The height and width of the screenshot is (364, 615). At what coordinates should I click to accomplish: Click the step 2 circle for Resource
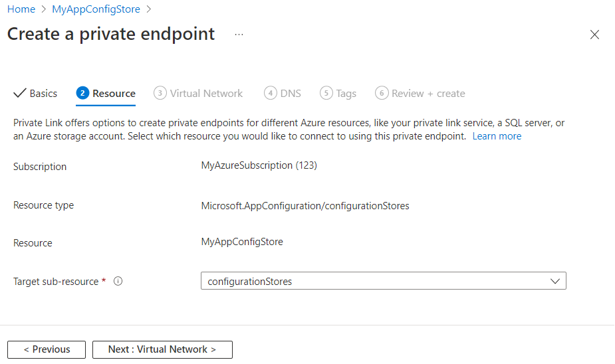(82, 93)
